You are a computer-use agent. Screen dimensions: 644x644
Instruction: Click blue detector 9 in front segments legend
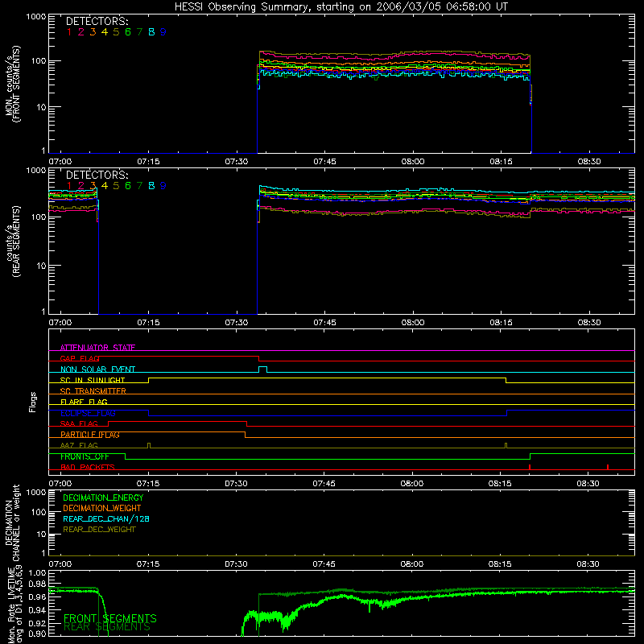click(x=163, y=32)
